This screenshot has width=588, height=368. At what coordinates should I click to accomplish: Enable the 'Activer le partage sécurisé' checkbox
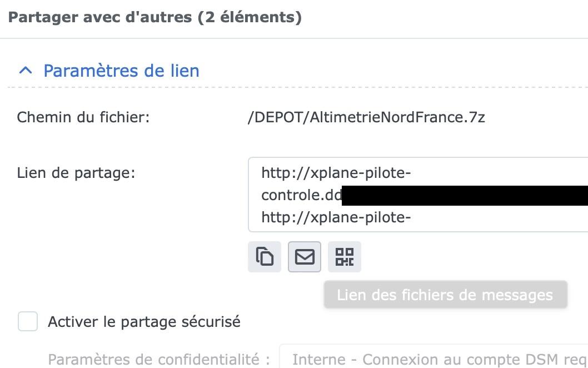pos(28,321)
